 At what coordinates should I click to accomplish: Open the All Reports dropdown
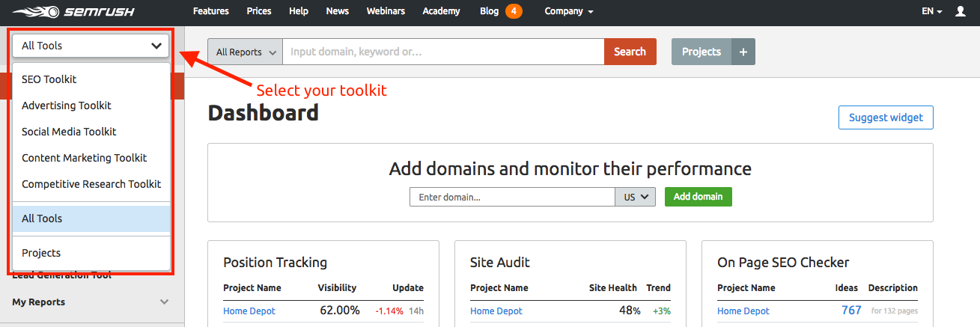click(x=245, y=52)
